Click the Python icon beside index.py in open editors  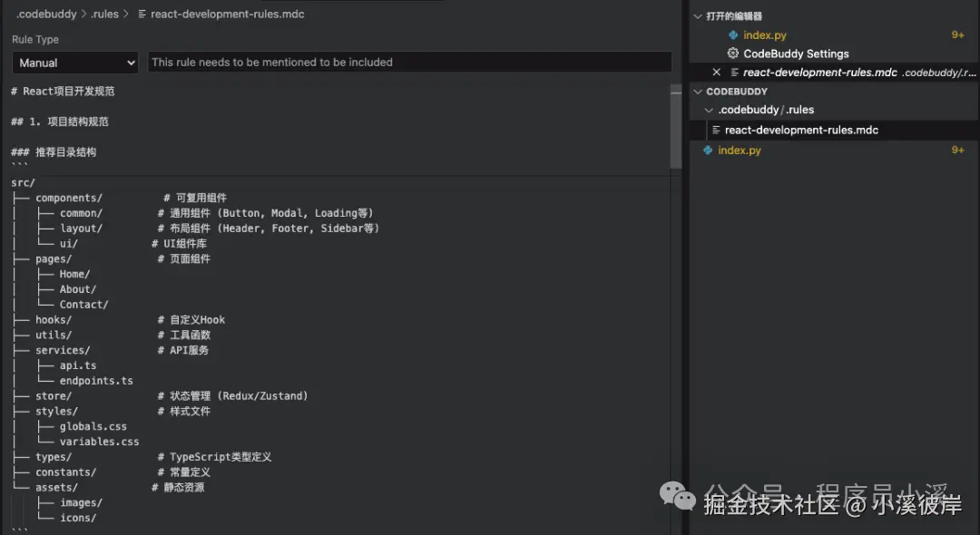click(x=733, y=35)
